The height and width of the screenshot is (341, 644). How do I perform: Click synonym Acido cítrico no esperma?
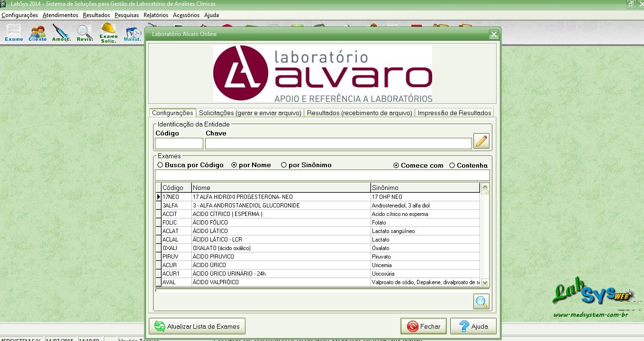[425, 214]
